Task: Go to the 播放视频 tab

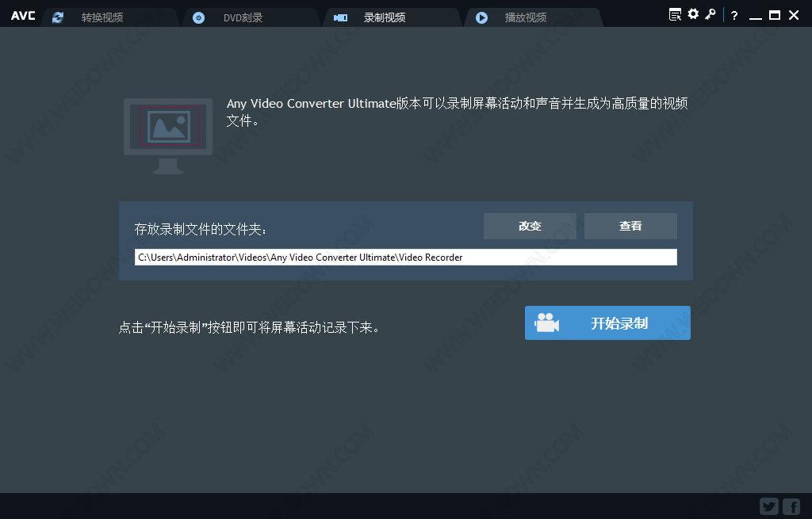Action: click(534, 17)
